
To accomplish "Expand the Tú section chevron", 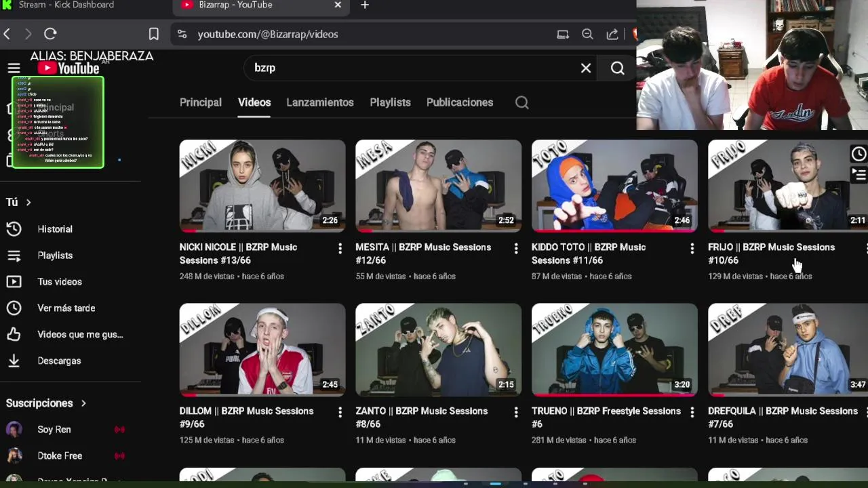I will [x=28, y=202].
